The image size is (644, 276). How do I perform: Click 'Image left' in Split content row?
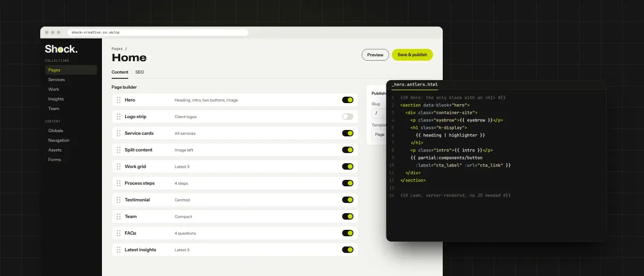tap(184, 150)
